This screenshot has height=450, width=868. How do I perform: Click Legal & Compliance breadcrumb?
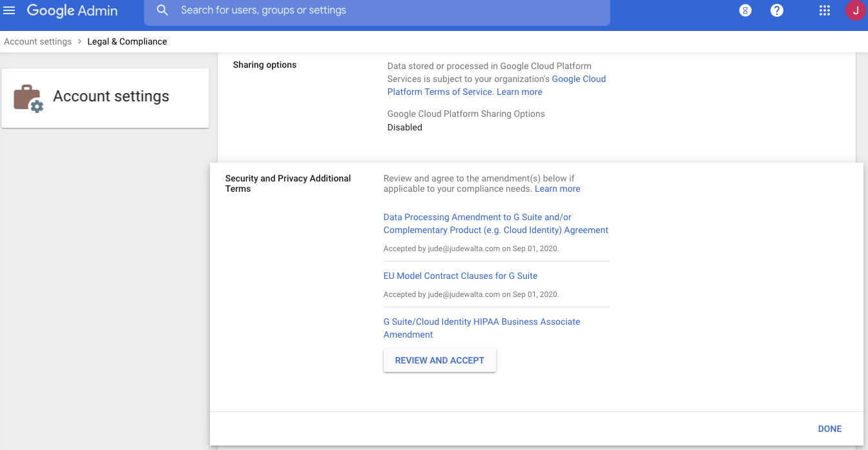(127, 41)
